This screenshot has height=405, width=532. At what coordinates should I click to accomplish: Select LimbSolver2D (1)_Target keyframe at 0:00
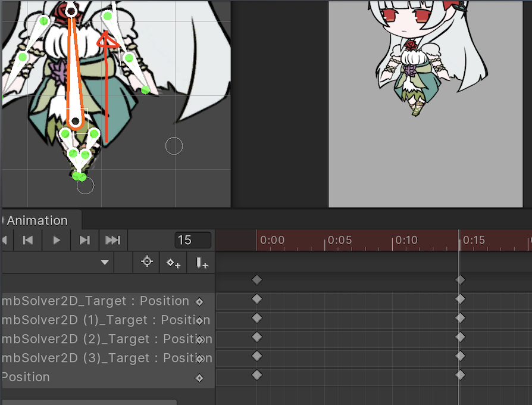257,318
